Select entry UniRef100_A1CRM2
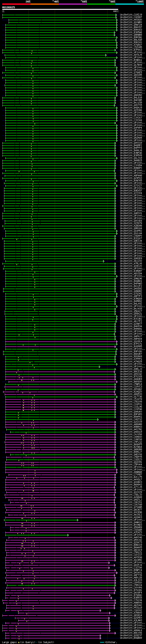The image size is (146, 644). point(131,560)
